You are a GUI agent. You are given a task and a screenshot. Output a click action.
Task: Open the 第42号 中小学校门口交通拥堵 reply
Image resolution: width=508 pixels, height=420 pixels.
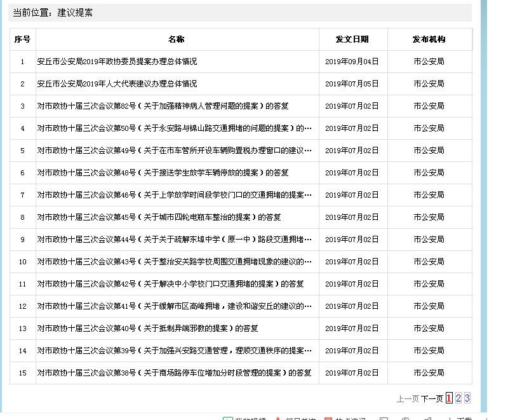pyautogui.click(x=170, y=284)
